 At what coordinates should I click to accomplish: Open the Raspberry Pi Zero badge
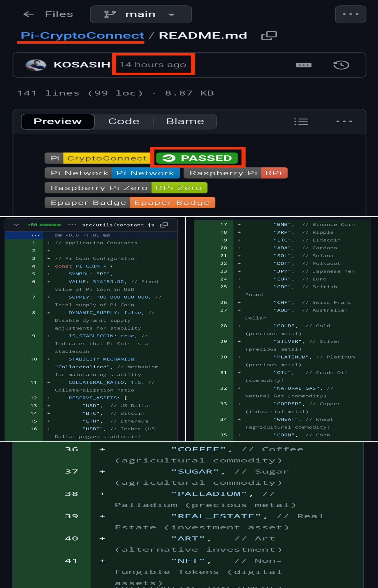[x=126, y=188]
